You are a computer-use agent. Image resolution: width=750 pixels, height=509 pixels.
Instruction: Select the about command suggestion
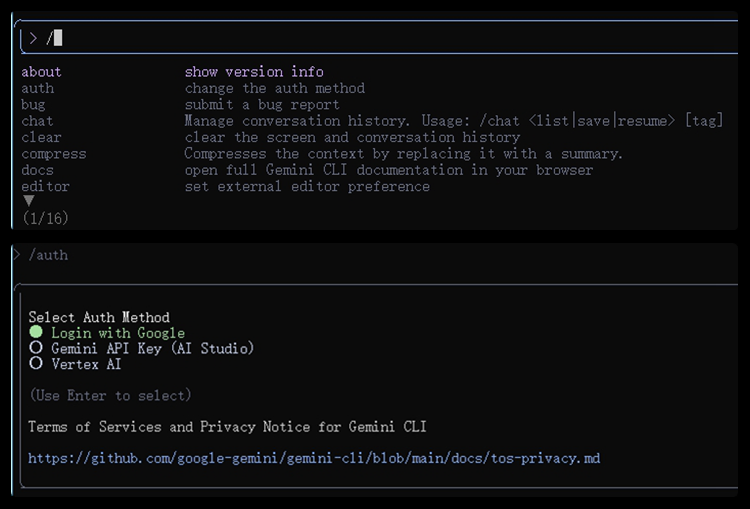pyautogui.click(x=41, y=72)
